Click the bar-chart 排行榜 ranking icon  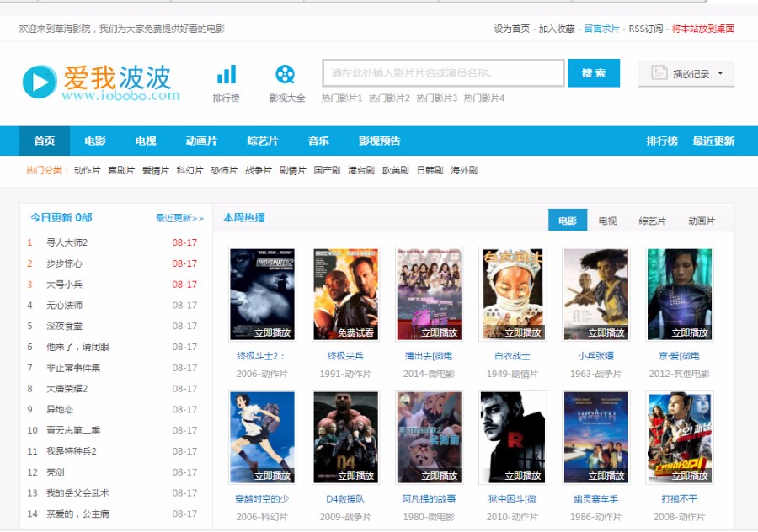pos(226,73)
